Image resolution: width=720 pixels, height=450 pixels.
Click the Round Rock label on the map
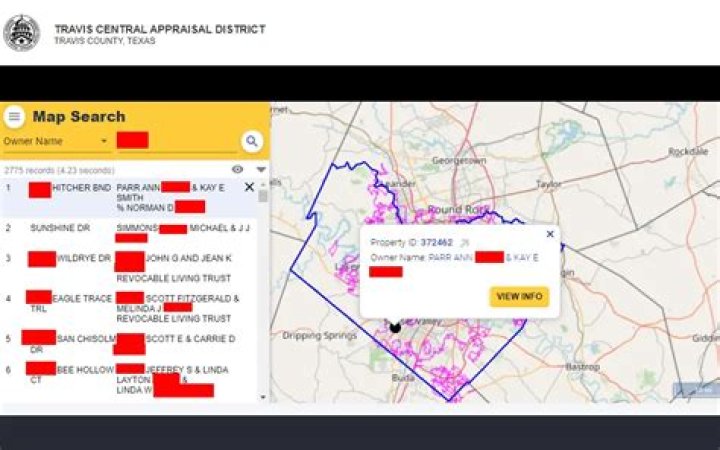coord(458,209)
